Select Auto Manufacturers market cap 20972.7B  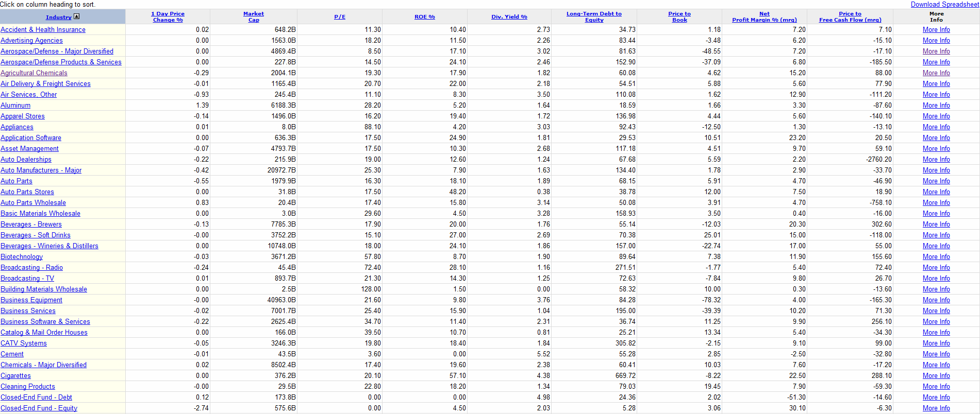281,170
